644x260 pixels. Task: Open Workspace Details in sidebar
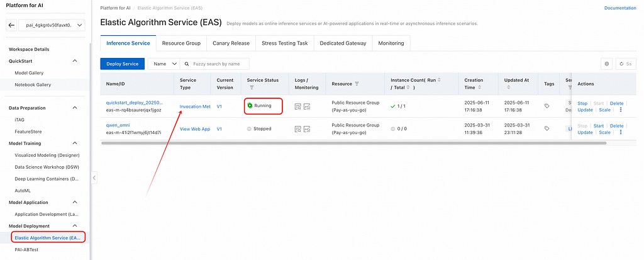coord(29,49)
